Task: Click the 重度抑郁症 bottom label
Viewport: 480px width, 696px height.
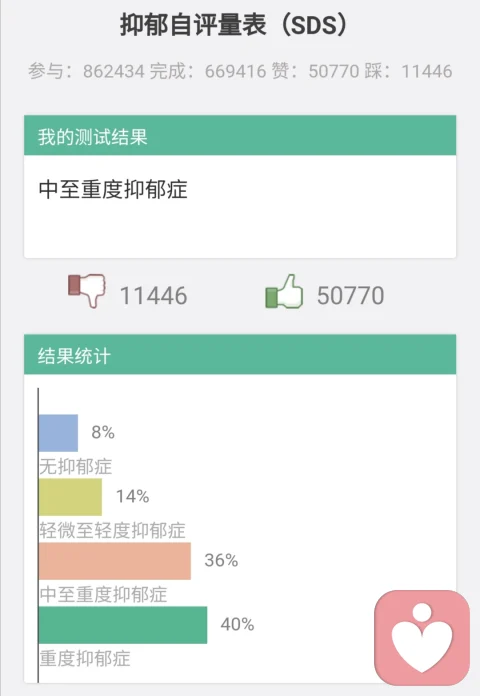Action: pyautogui.click(x=85, y=658)
